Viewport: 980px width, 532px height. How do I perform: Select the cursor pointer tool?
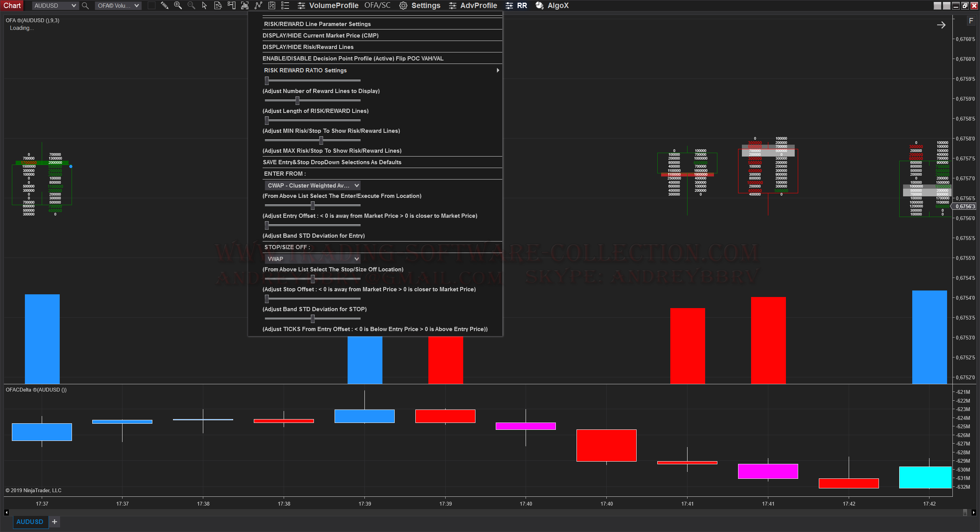pos(204,5)
